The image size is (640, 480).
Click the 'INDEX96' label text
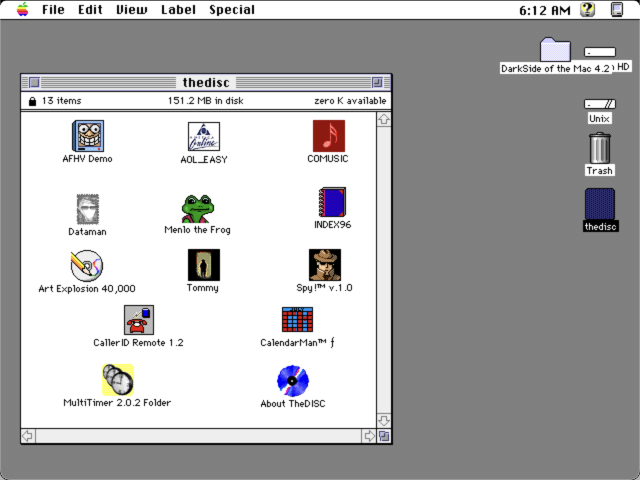click(333, 224)
